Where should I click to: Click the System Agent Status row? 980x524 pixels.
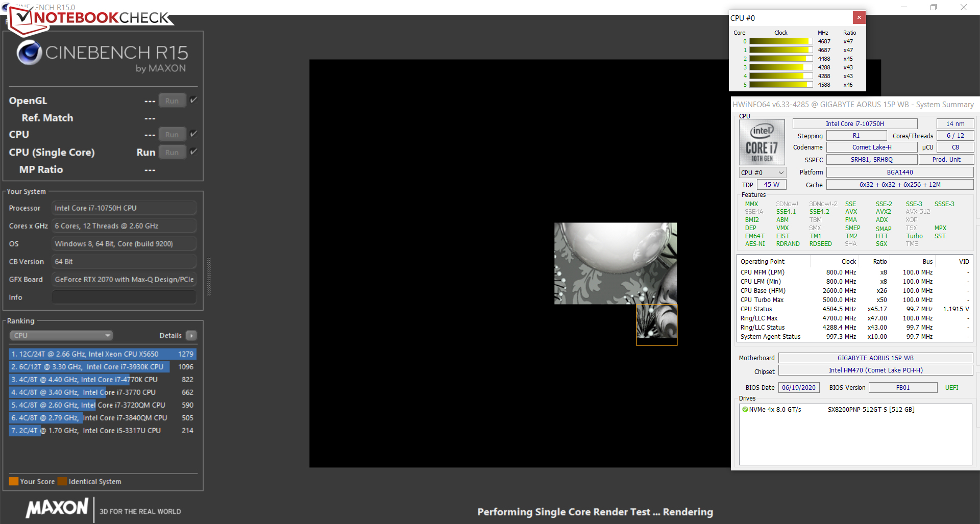[855, 336]
